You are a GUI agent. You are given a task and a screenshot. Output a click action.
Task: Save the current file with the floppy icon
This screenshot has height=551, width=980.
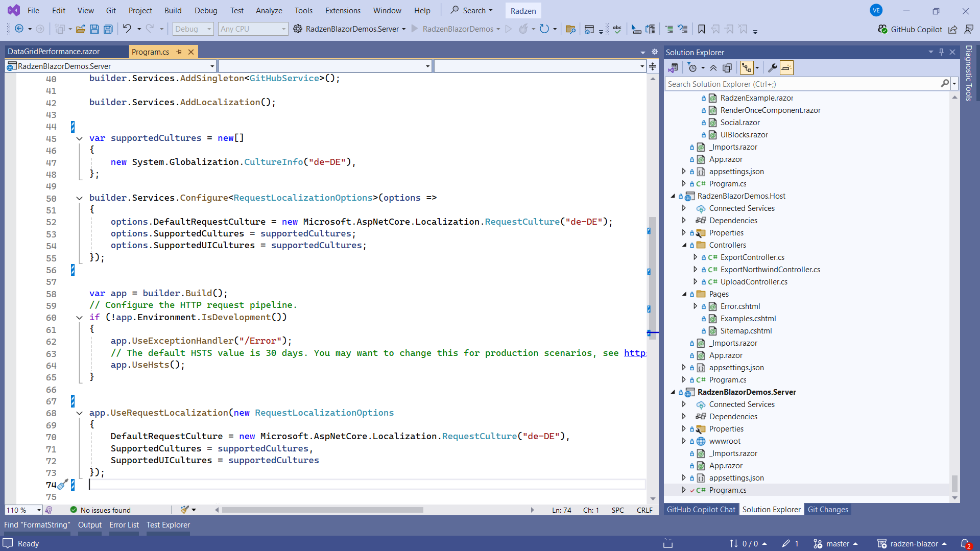click(x=94, y=29)
